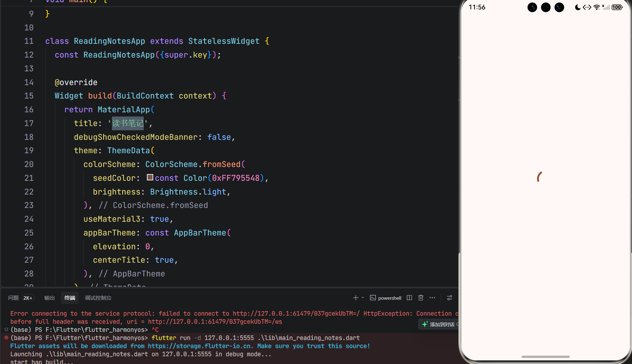This screenshot has width=632, height=364.
Task: Click the phone's cellular signal bars icon
Action: 606,7
